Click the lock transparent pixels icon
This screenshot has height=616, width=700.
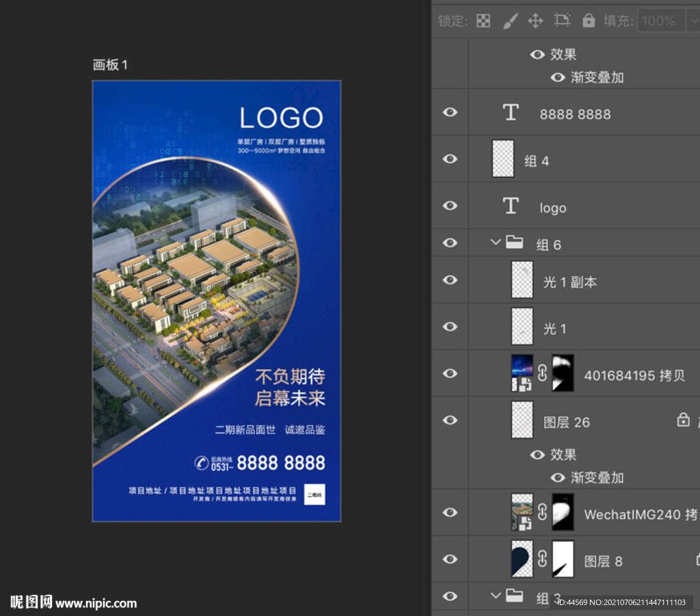point(483,21)
